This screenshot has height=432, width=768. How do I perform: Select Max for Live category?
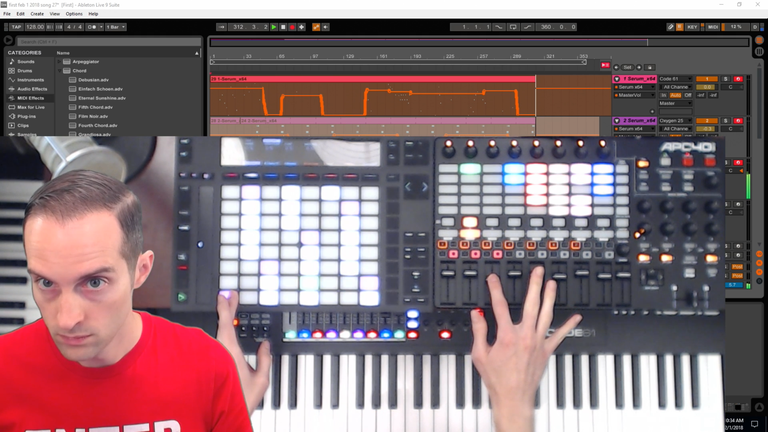31,107
